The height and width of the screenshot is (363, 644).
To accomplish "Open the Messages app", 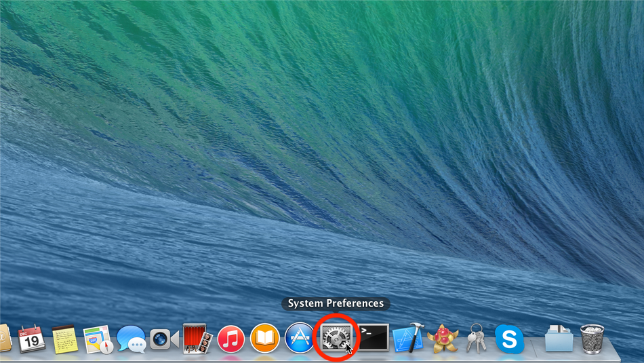I will pos(131,338).
